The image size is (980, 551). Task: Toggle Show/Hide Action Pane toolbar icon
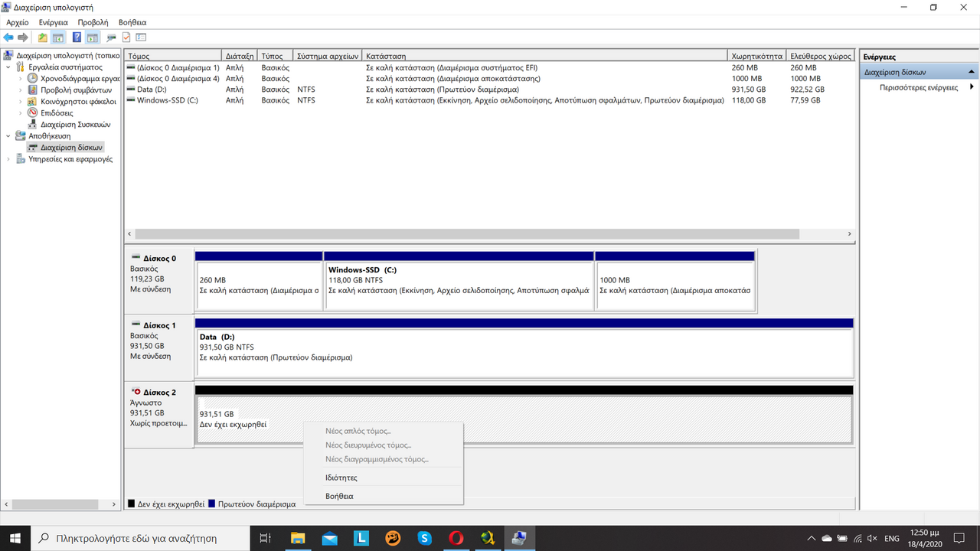coord(92,37)
